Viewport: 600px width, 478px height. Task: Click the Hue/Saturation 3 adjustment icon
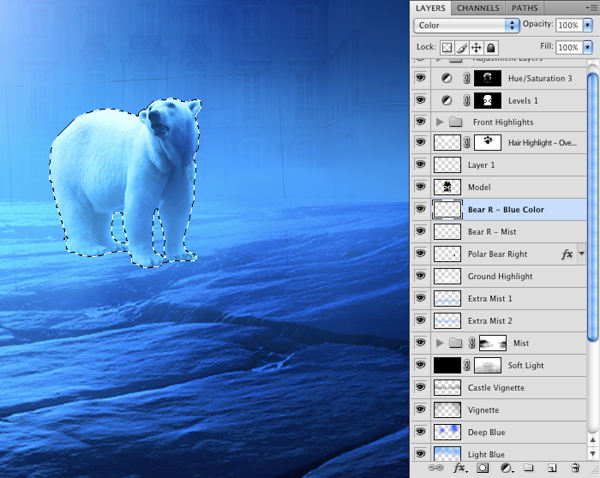tap(447, 78)
